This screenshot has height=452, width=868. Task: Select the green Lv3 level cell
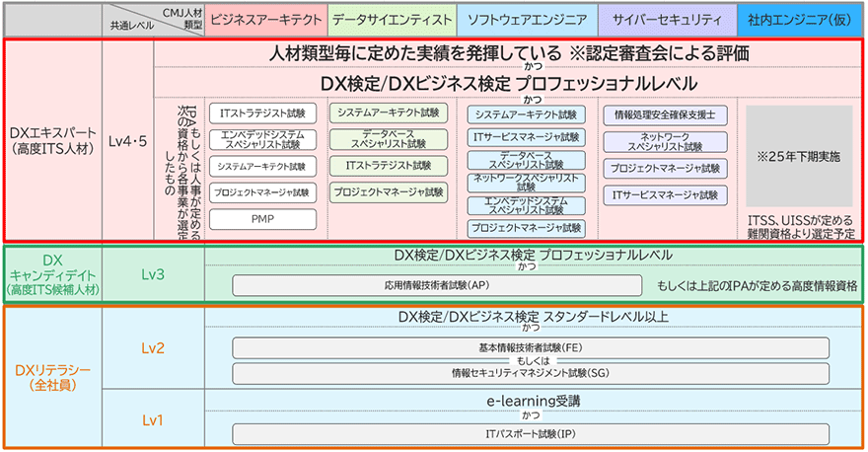[153, 272]
